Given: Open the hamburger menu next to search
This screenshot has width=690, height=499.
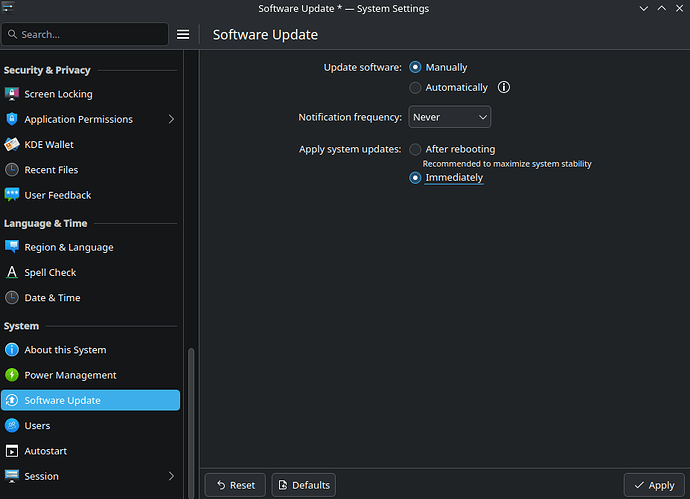Looking at the screenshot, I should pyautogui.click(x=183, y=34).
